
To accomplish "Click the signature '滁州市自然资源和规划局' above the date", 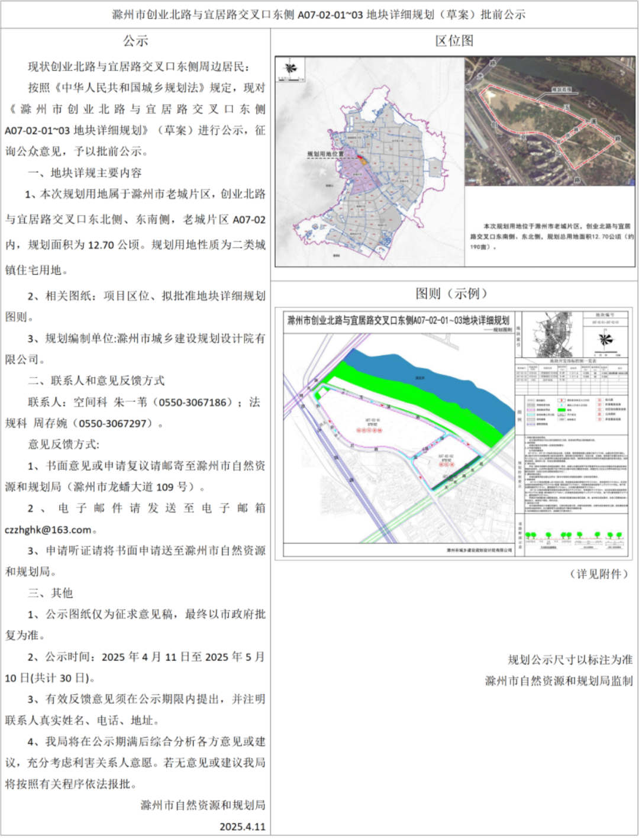I will (x=203, y=806).
